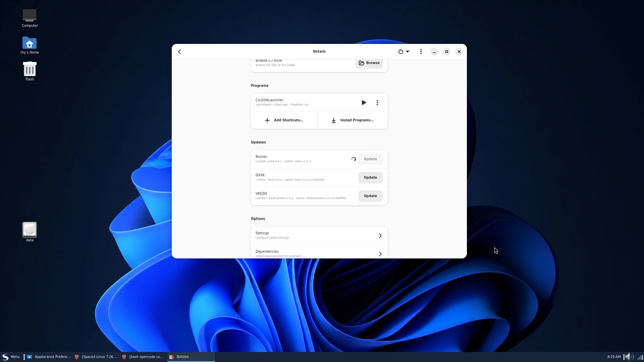The height and width of the screenshot is (362, 644).
Task: Select the Trash desktop icon
Action: pos(29,71)
